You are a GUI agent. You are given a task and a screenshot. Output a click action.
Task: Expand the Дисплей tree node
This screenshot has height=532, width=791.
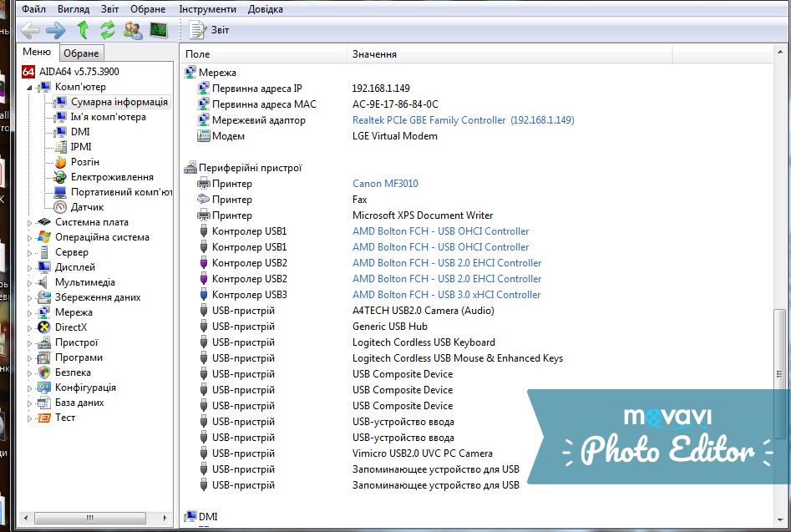(29, 268)
